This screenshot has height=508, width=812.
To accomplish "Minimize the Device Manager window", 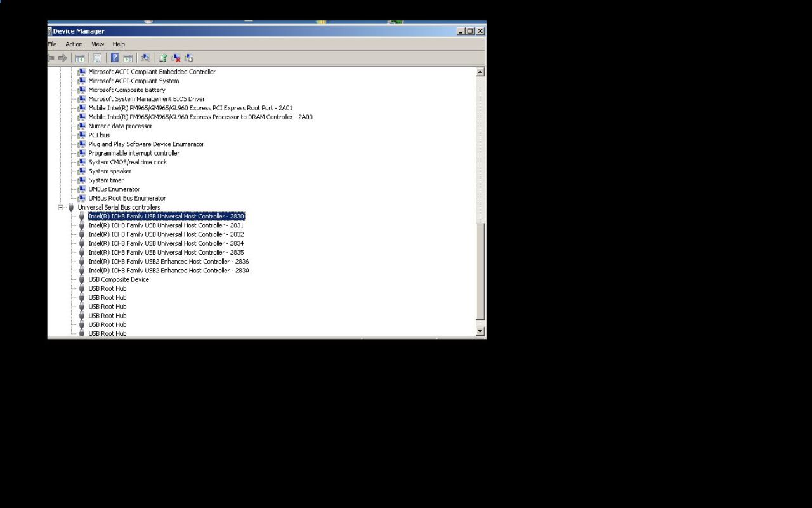I will pos(461,31).
